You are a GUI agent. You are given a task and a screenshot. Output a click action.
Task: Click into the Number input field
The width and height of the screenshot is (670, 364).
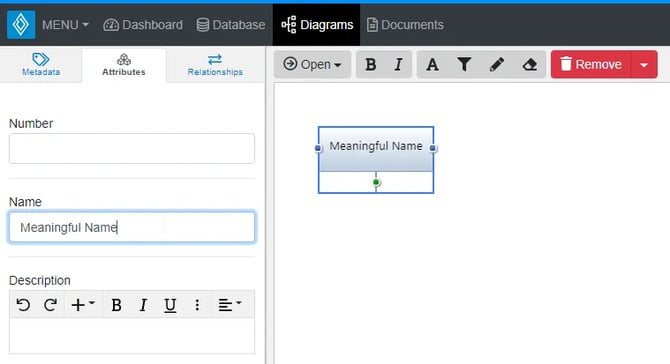click(x=132, y=148)
